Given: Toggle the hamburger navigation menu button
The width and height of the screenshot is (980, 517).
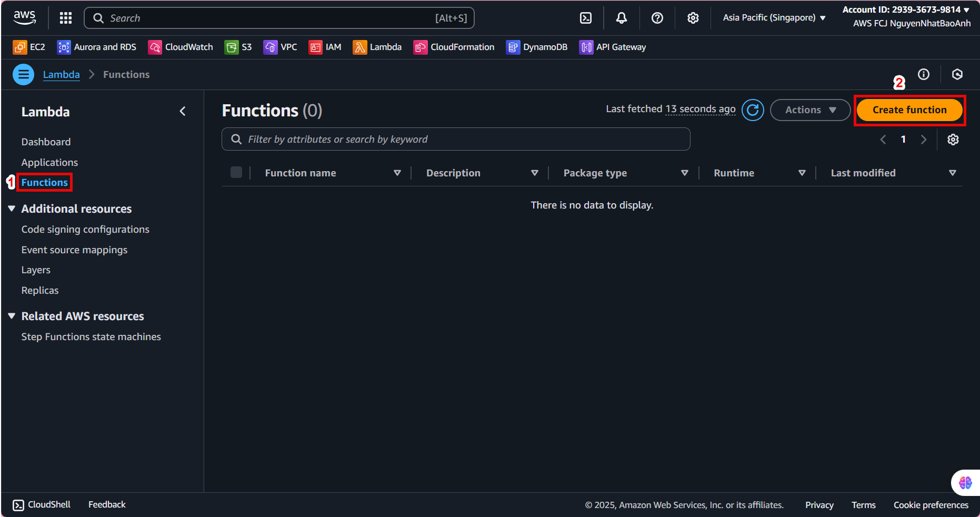Looking at the screenshot, I should (23, 74).
